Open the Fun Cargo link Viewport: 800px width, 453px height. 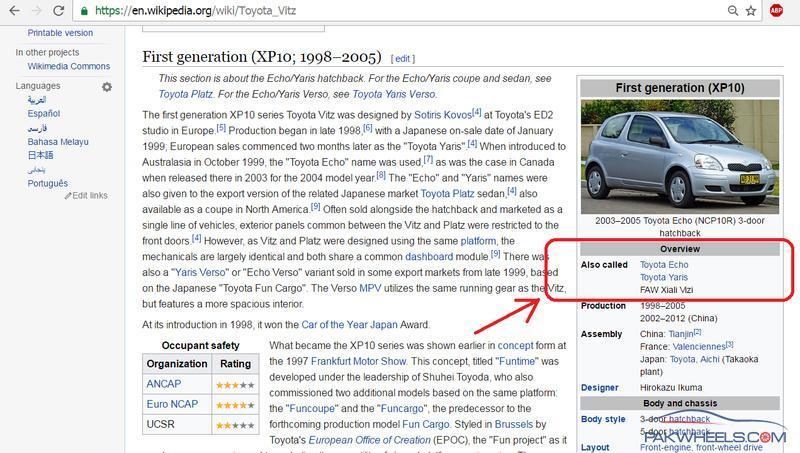pyautogui.click(x=426, y=424)
